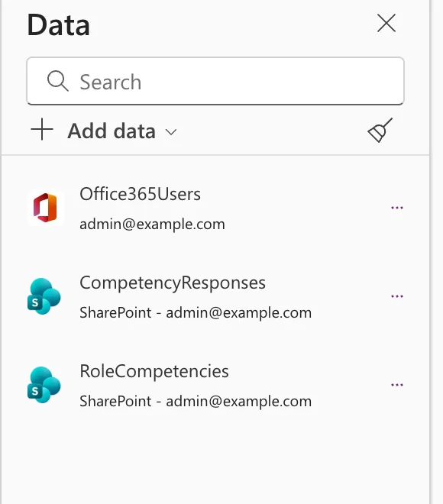Click the RoleCompetencies SharePoint icon
Image resolution: width=443 pixels, height=504 pixels.
pos(44,385)
